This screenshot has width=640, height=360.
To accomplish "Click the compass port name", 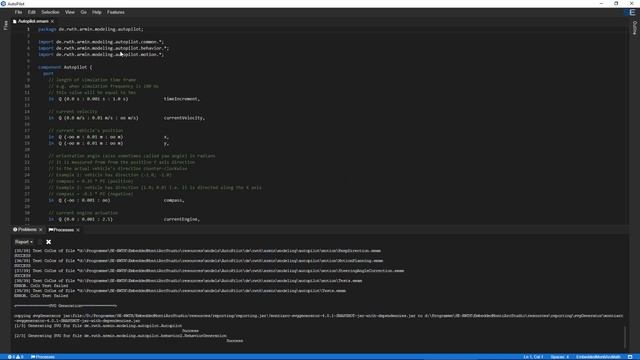I will click(174, 200).
